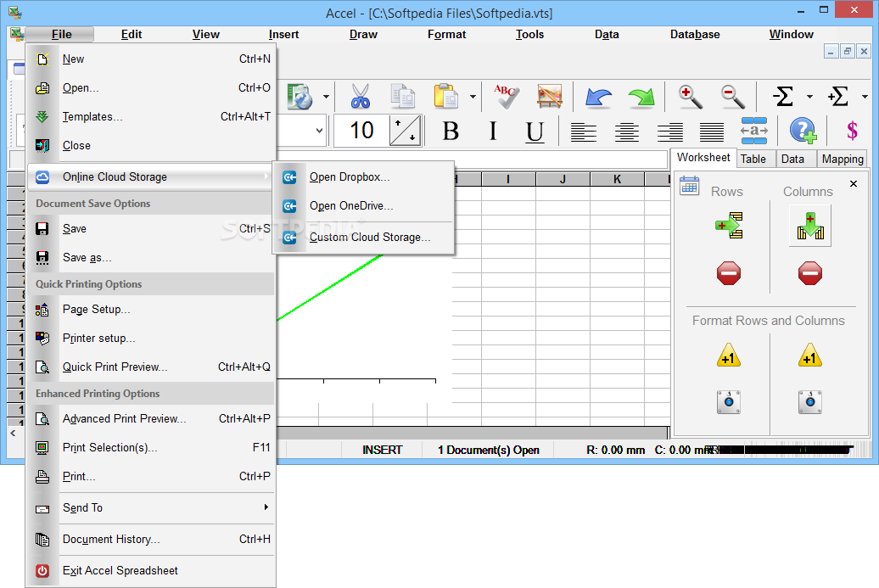Choose Quick Print Preview entry
The image size is (879, 588).
150,367
